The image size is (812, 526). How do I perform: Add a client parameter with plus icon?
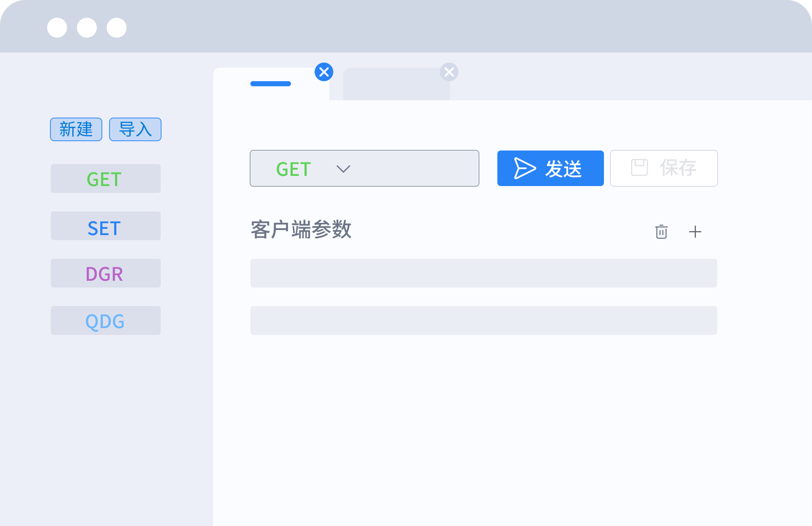(x=695, y=232)
